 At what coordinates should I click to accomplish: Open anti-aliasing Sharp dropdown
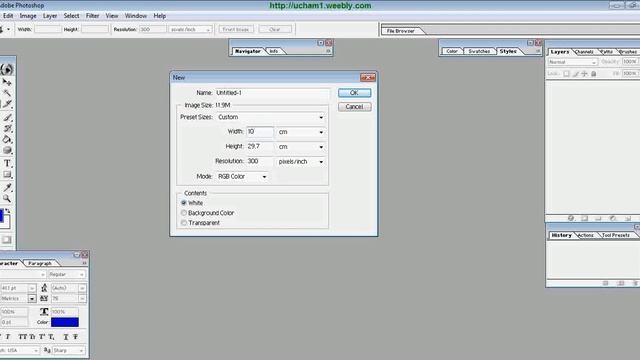pos(69,351)
